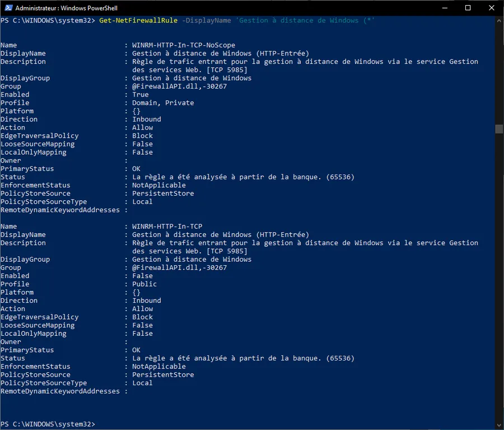
Task: Click the 'Gestion à distance de Windows (*' string
Action: tap(305, 20)
